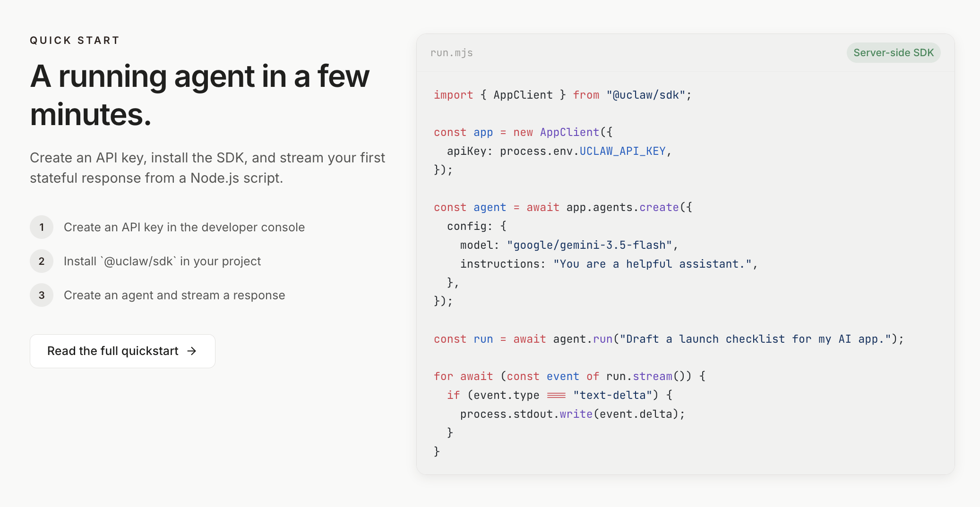Viewport: 980px width, 507px height.
Task: Select 'Create an agent and stream a response'
Action: [174, 296]
